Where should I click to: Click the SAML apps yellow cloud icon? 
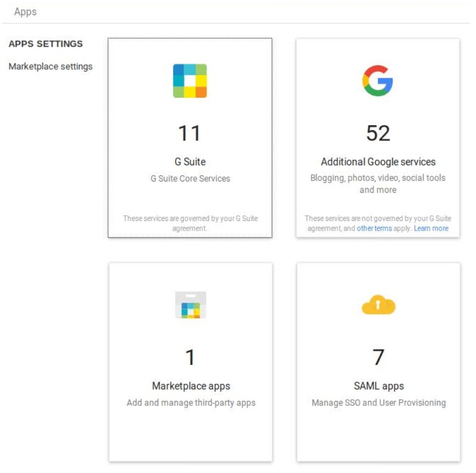pyautogui.click(x=378, y=304)
